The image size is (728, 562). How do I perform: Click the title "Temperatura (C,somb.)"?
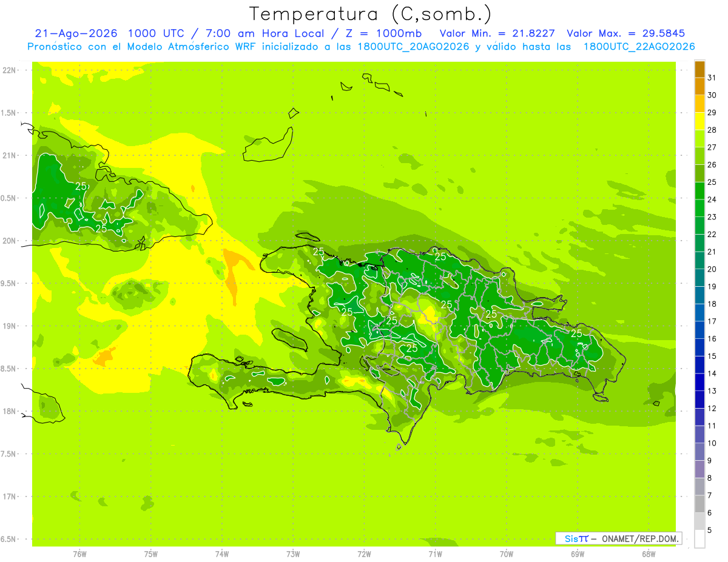(371, 14)
